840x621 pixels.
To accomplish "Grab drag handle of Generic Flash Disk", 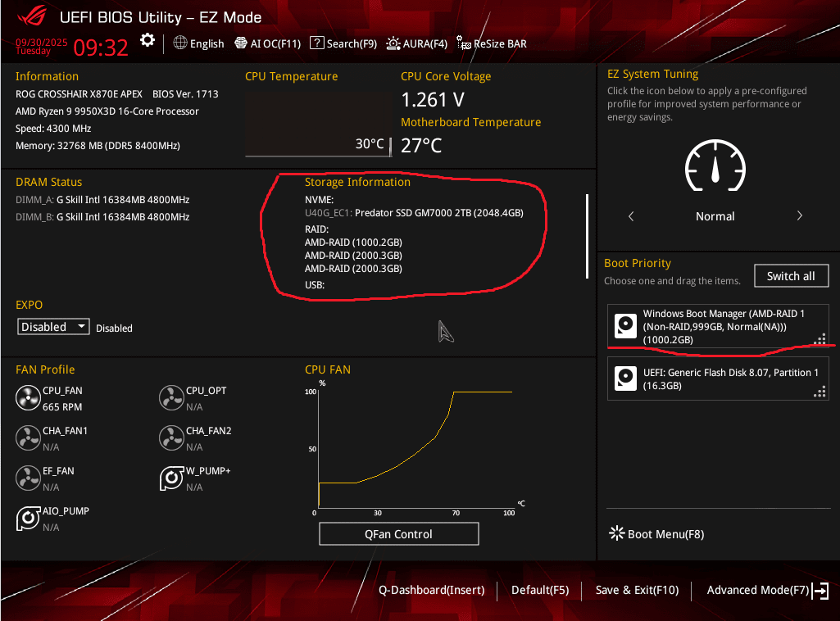I will (820, 392).
